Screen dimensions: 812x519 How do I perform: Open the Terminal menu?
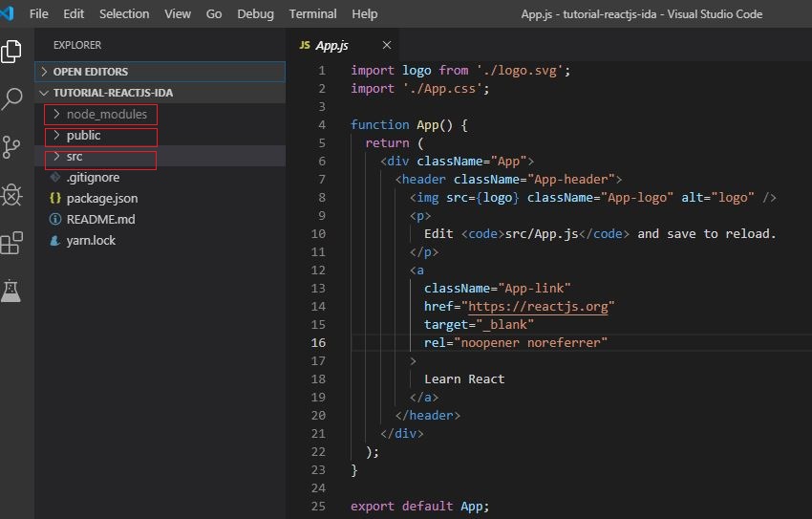(312, 14)
